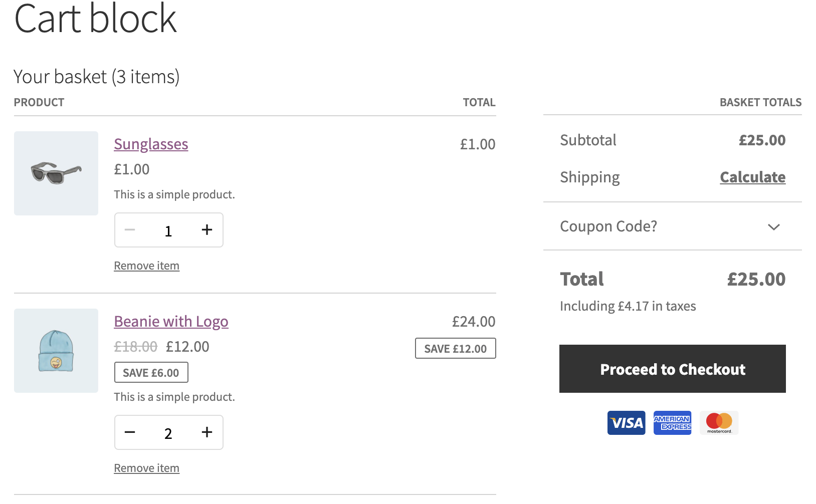Remove the Sunglasses item from basket
This screenshot has width=816, height=504.
pyautogui.click(x=146, y=266)
